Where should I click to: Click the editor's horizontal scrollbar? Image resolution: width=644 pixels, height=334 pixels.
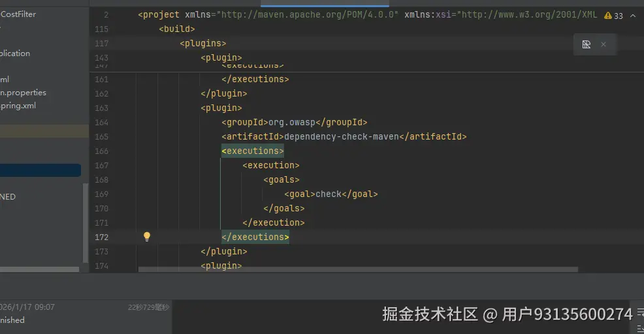click(358, 269)
